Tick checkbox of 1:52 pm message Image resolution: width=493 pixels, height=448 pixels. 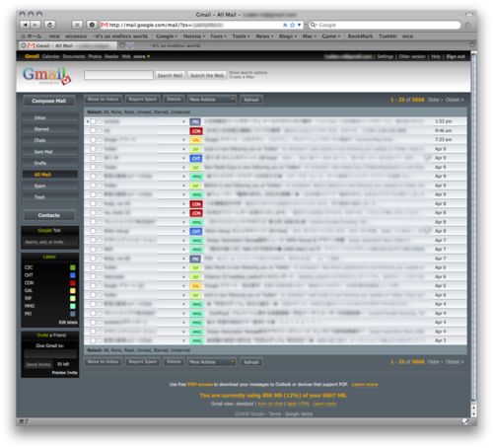click(93, 121)
